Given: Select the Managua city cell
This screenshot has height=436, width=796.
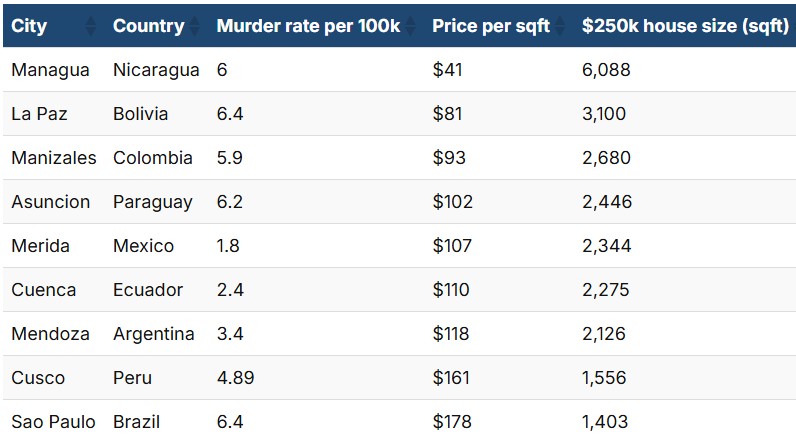Looking at the screenshot, I should tap(50, 70).
